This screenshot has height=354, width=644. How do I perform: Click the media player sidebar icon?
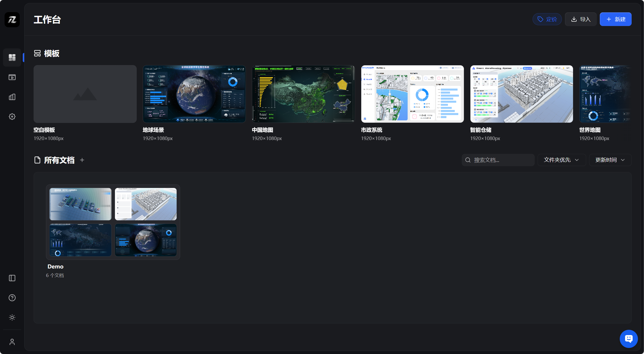(x=12, y=77)
